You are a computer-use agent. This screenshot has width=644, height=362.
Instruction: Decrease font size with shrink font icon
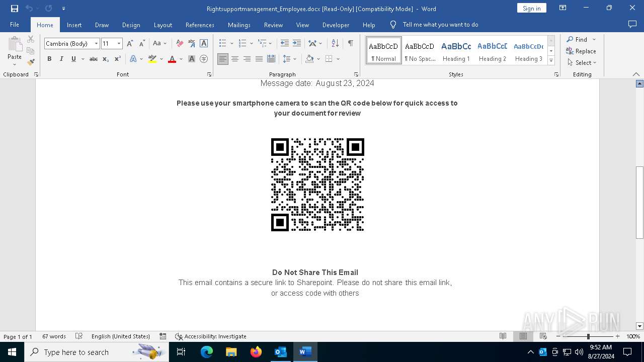tap(142, 44)
